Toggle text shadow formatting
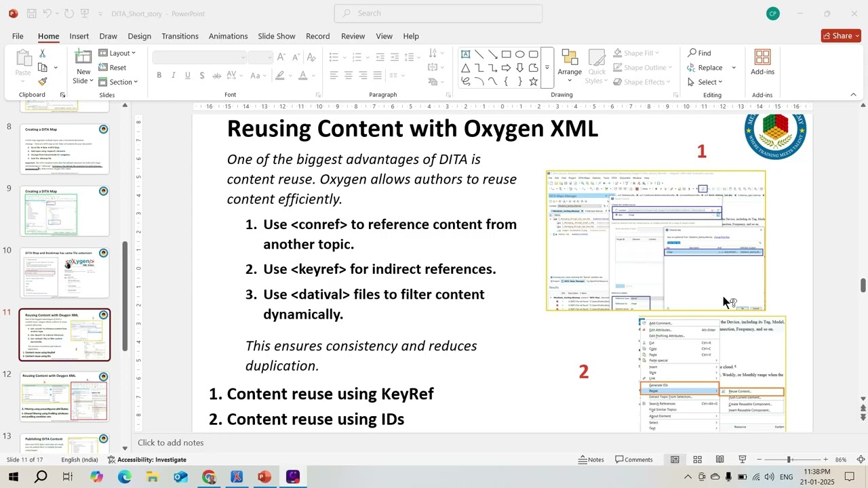The height and width of the screenshot is (488, 868). (202, 75)
